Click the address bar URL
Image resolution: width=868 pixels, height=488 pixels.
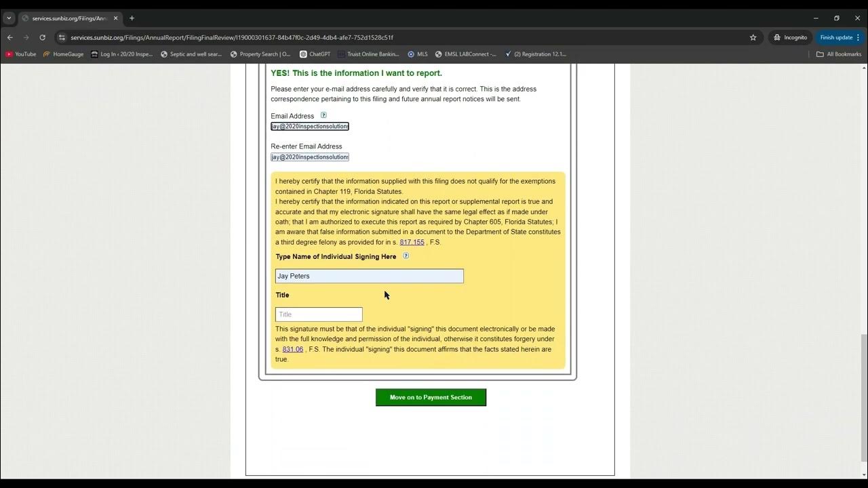point(232,37)
